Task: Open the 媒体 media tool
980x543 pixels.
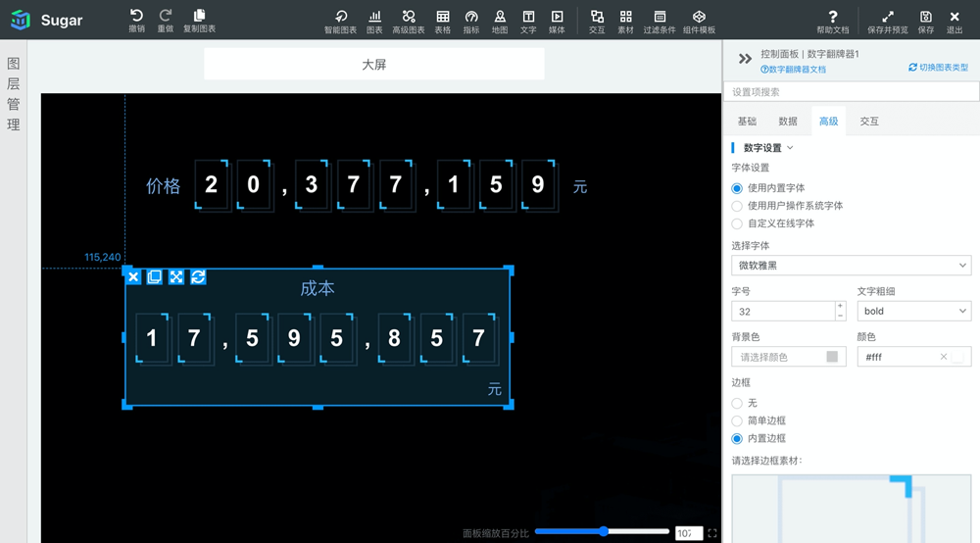Action: 557,22
